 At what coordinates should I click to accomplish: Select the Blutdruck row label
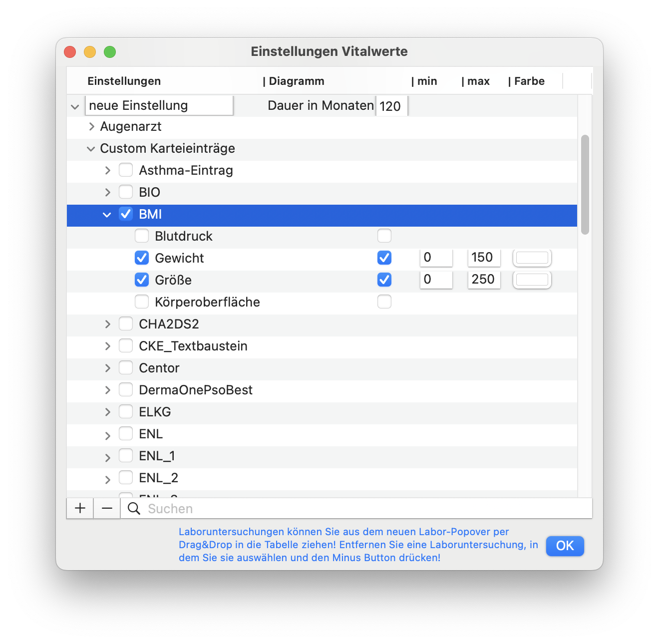point(184,236)
